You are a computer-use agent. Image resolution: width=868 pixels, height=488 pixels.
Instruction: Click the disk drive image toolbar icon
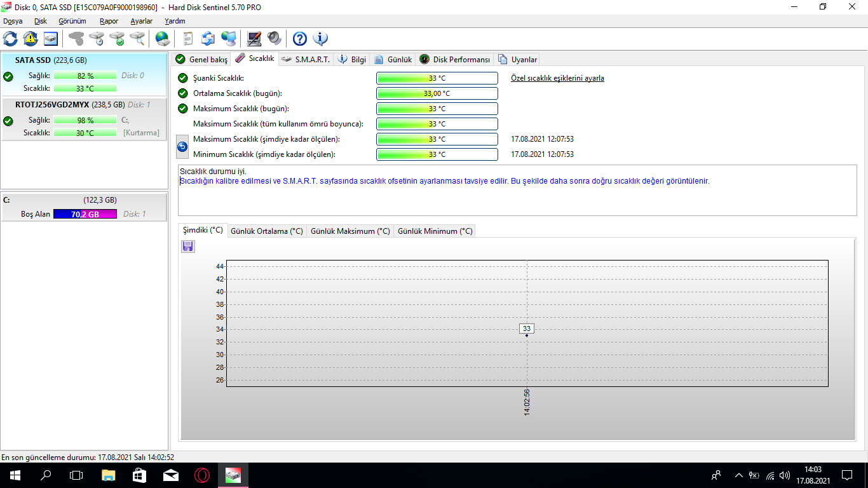pos(51,39)
